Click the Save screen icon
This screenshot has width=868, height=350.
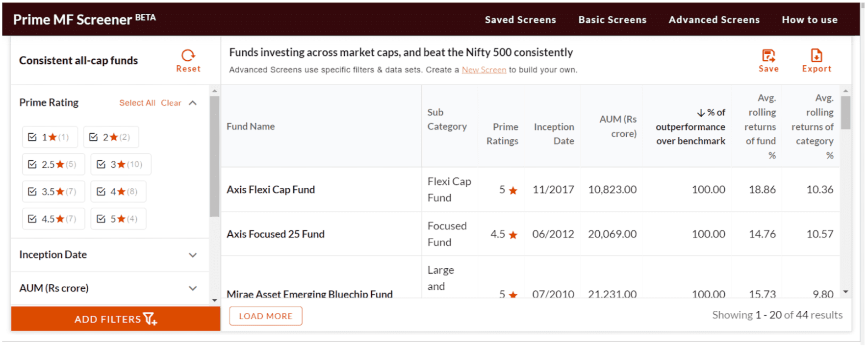click(x=768, y=55)
